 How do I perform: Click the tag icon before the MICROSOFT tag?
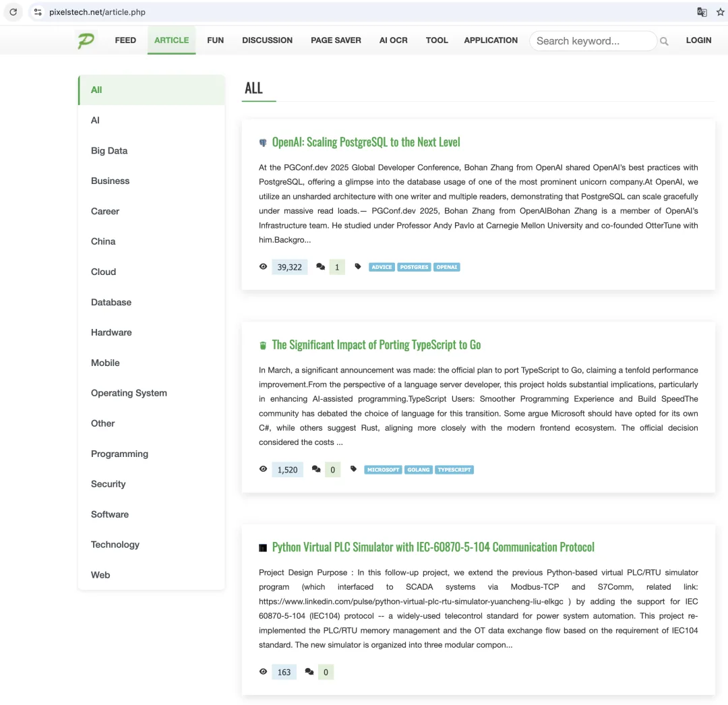point(353,468)
